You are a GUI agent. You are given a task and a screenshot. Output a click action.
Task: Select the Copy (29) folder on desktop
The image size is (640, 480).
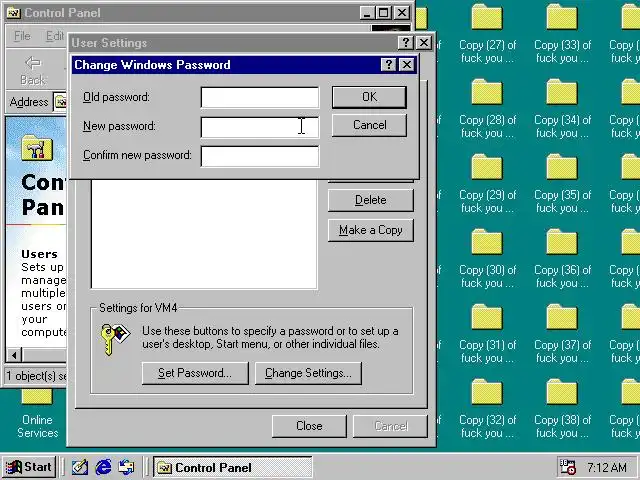pos(487,184)
